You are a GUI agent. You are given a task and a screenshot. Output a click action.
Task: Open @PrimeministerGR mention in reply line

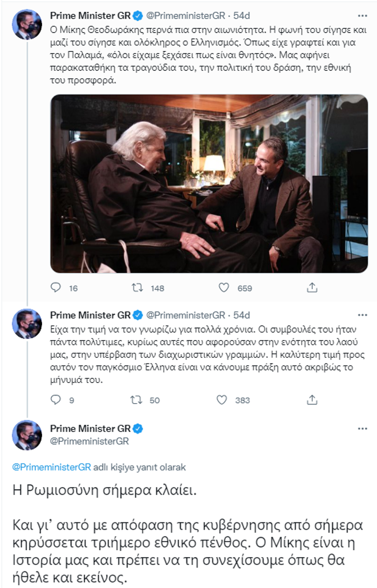(51, 467)
